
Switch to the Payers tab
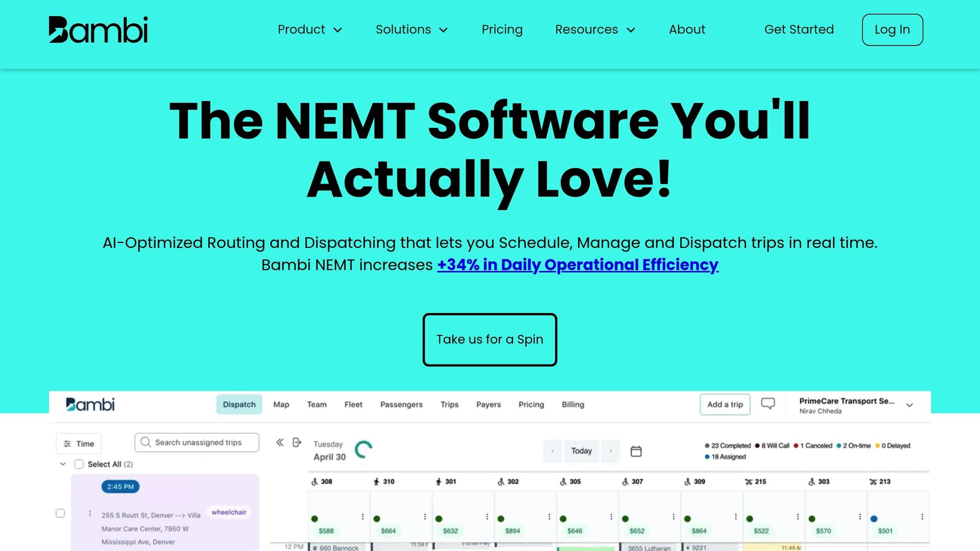point(489,405)
